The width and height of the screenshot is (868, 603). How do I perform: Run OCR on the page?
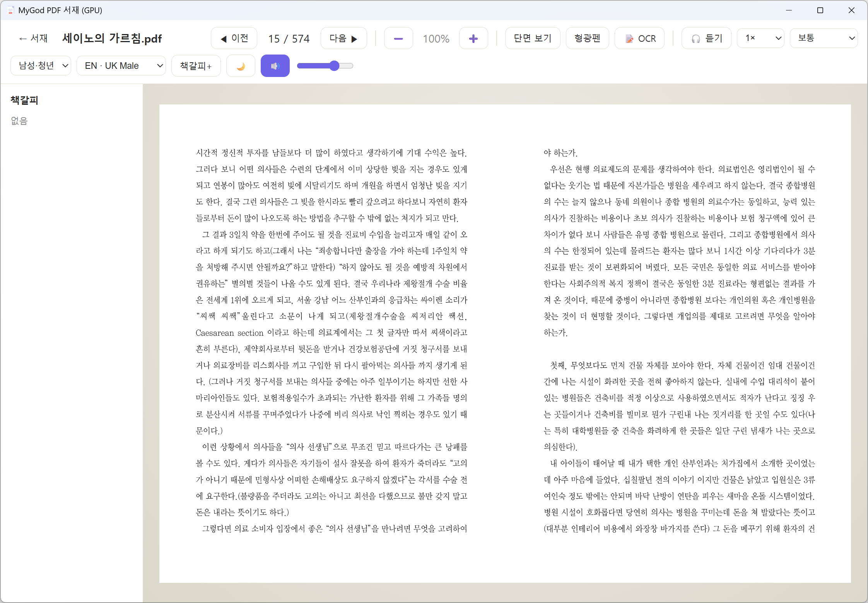(x=640, y=38)
